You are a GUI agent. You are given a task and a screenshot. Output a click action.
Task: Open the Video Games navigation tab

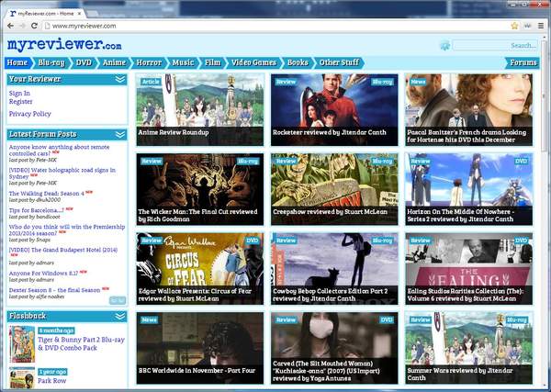coord(253,62)
